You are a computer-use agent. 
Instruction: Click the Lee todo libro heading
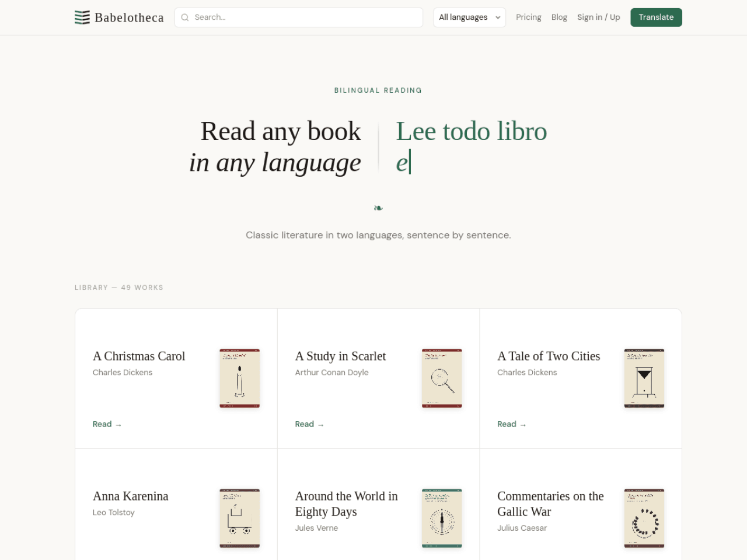[472, 131]
